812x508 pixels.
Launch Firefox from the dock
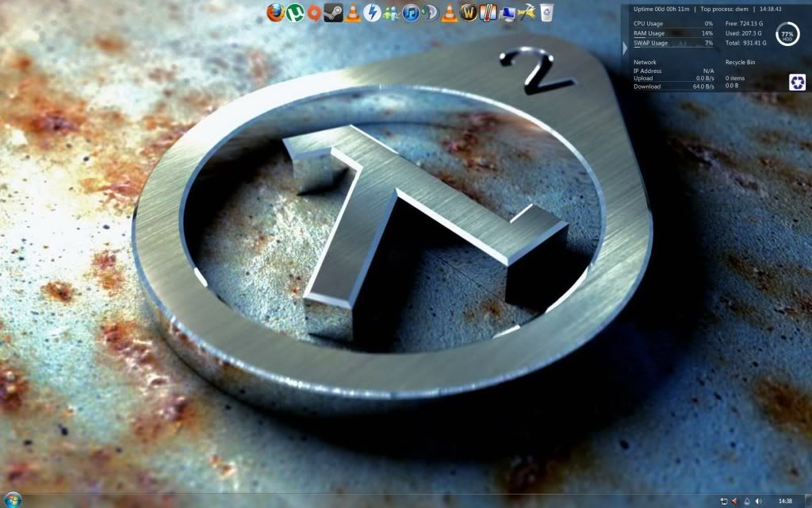click(x=275, y=13)
